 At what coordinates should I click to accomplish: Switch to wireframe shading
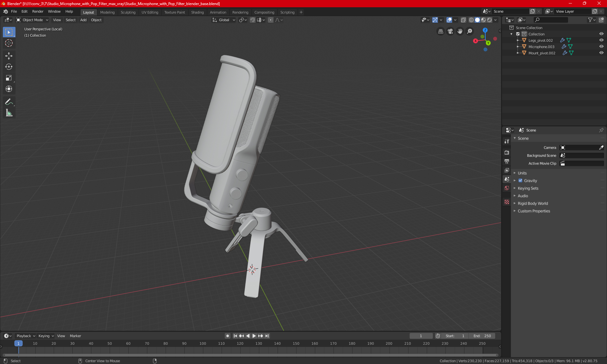pos(471,20)
